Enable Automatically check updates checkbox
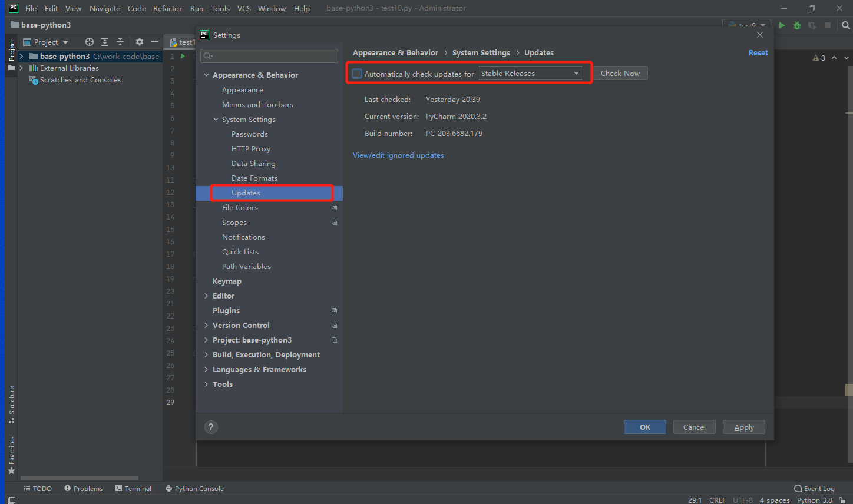The width and height of the screenshot is (853, 504). 357,74
